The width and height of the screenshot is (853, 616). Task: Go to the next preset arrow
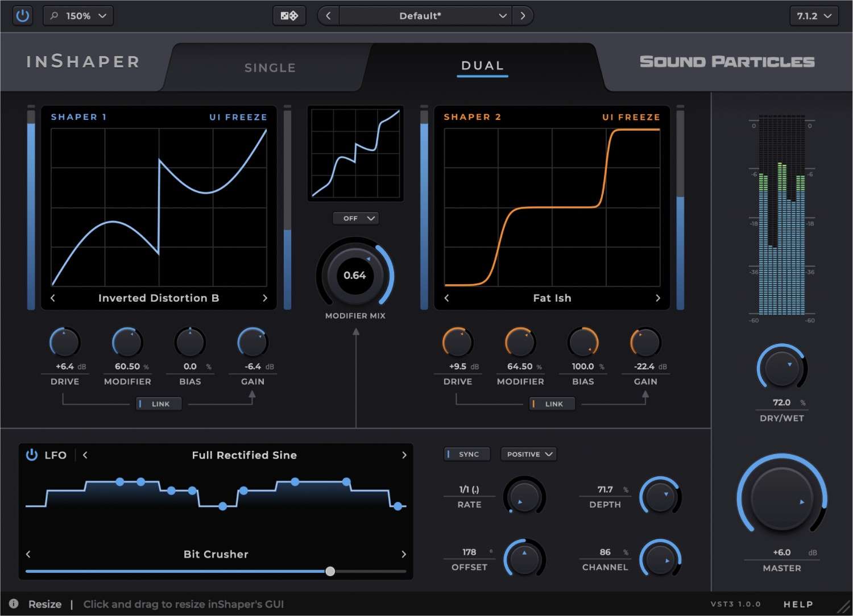pyautogui.click(x=523, y=15)
